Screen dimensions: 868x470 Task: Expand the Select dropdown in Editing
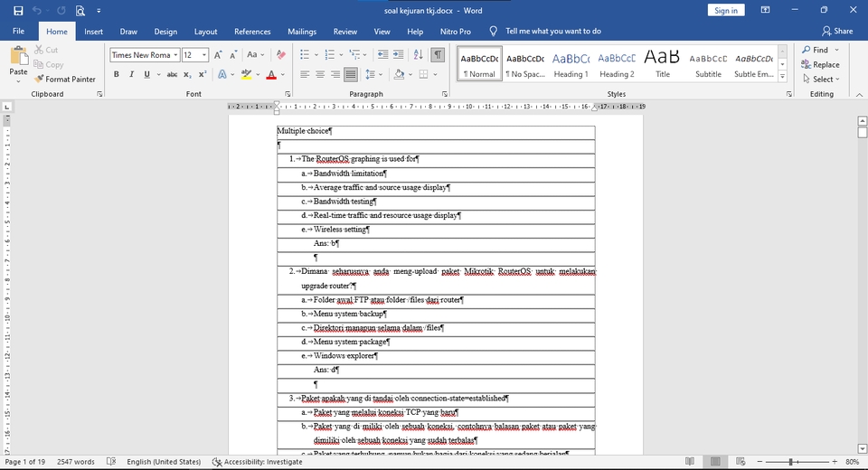pyautogui.click(x=822, y=80)
